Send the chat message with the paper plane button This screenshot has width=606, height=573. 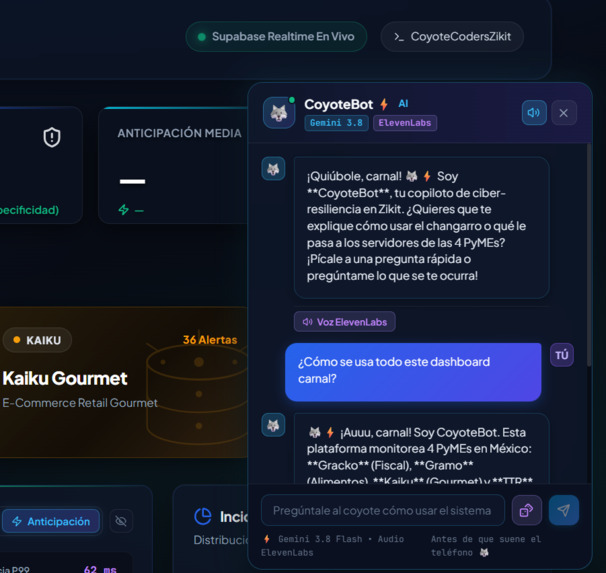pyautogui.click(x=564, y=510)
